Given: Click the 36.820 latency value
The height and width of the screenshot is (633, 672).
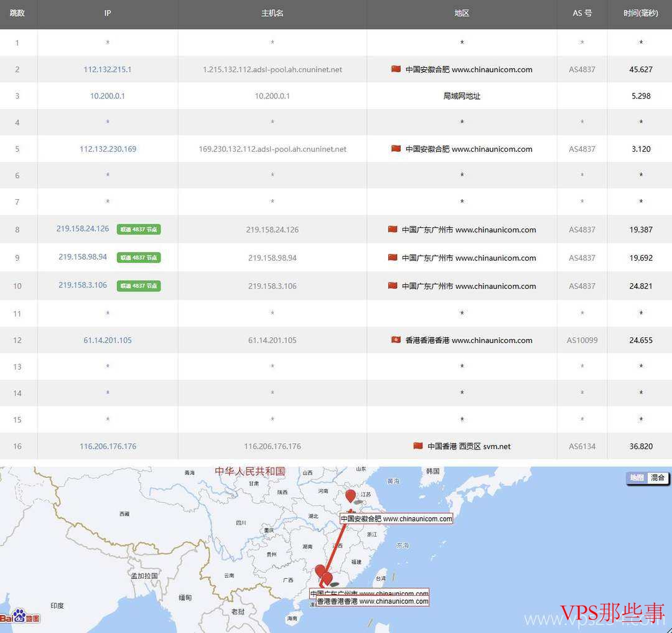Looking at the screenshot, I should click(641, 446).
